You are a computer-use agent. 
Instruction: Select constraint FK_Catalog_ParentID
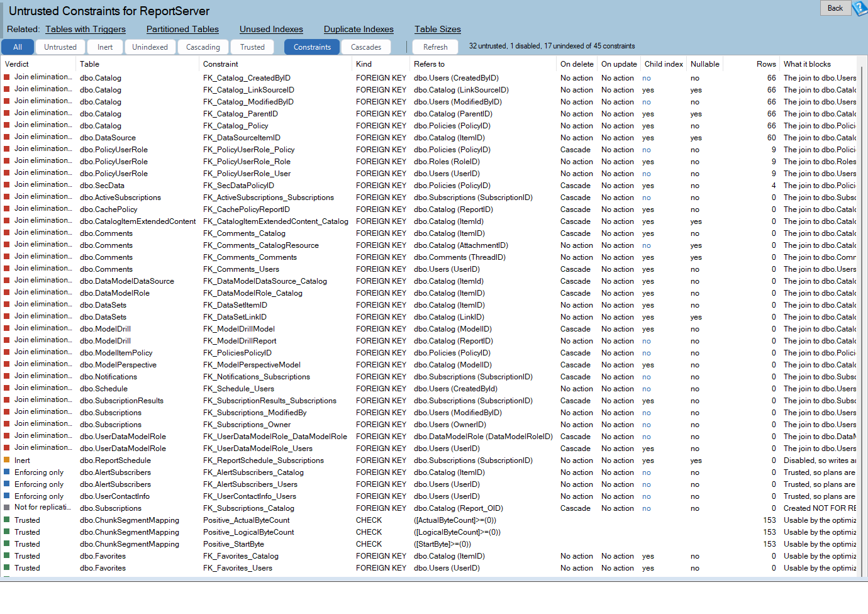pos(240,114)
